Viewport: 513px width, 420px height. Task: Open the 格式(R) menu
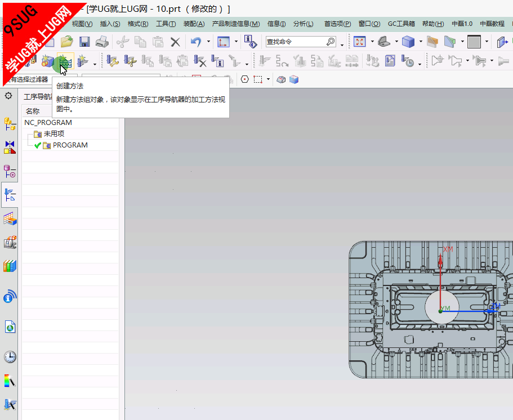(x=138, y=24)
